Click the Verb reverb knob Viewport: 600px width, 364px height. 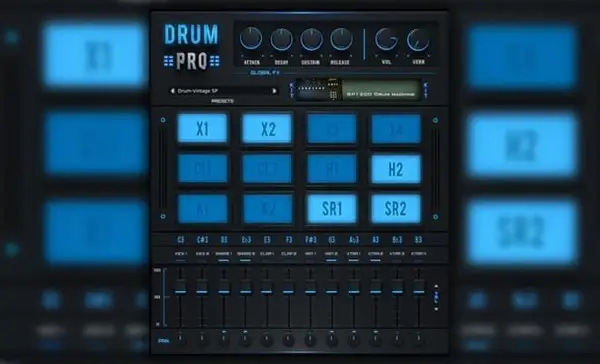pos(418,39)
